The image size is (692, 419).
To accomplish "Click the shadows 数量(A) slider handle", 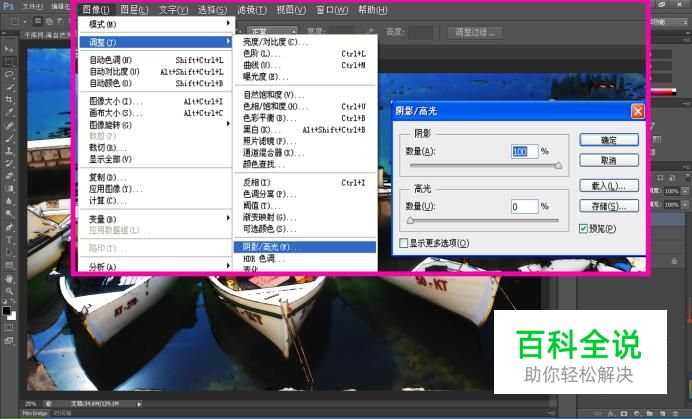I will tap(558, 166).
